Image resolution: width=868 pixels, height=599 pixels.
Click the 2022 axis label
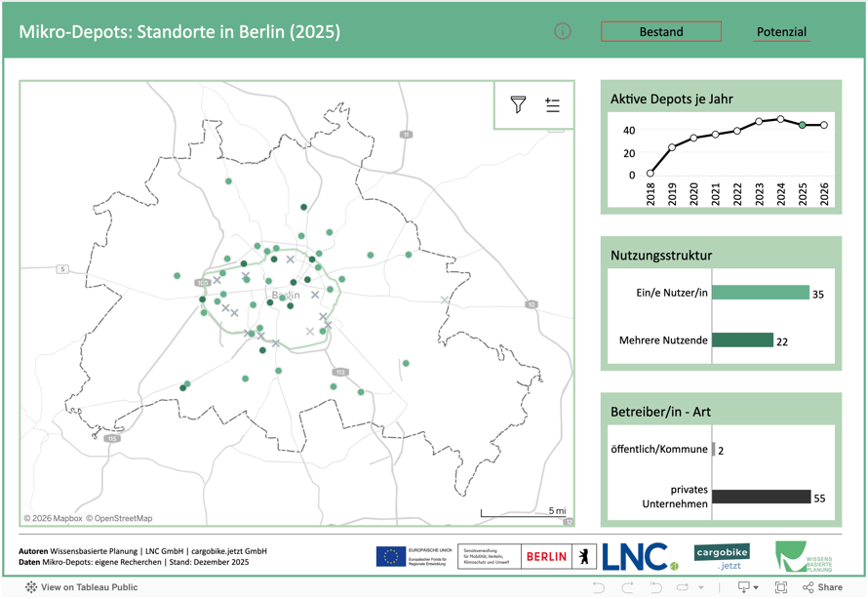[736, 194]
